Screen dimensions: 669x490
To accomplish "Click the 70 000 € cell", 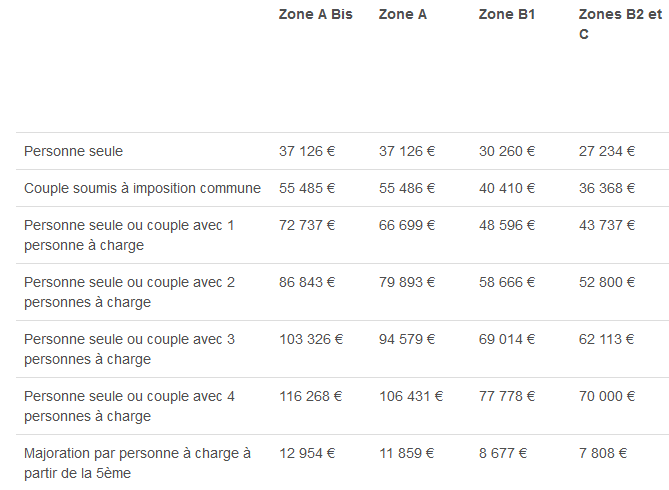I will tap(607, 397).
